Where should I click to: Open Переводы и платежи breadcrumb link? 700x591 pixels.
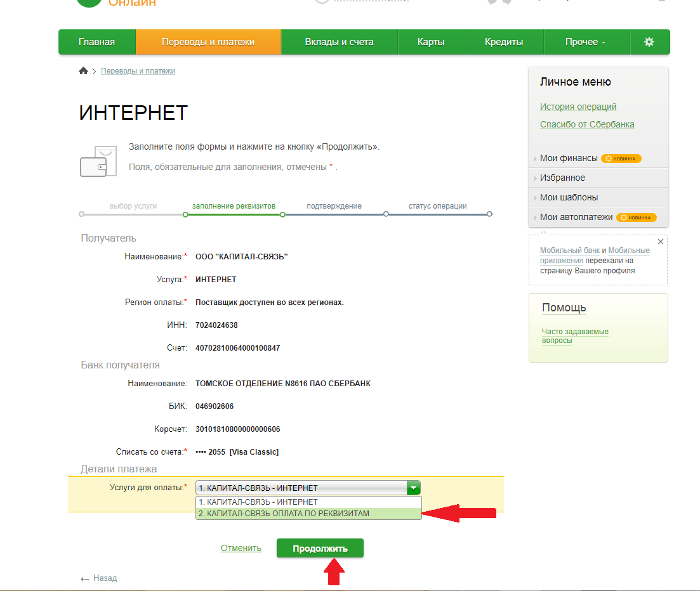pos(138,71)
